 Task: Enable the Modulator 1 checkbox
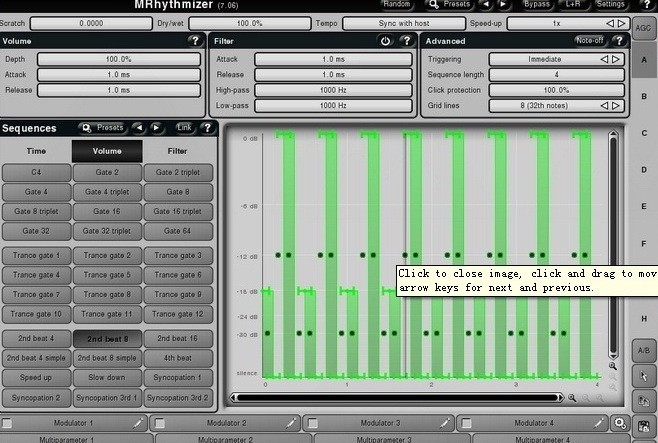6,423
